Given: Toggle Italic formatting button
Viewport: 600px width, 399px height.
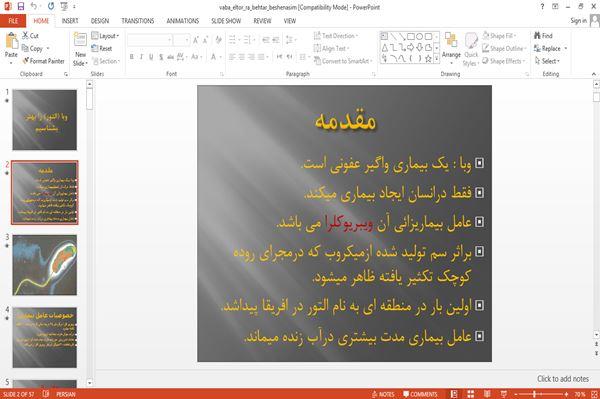Looking at the screenshot, I should 141,57.
